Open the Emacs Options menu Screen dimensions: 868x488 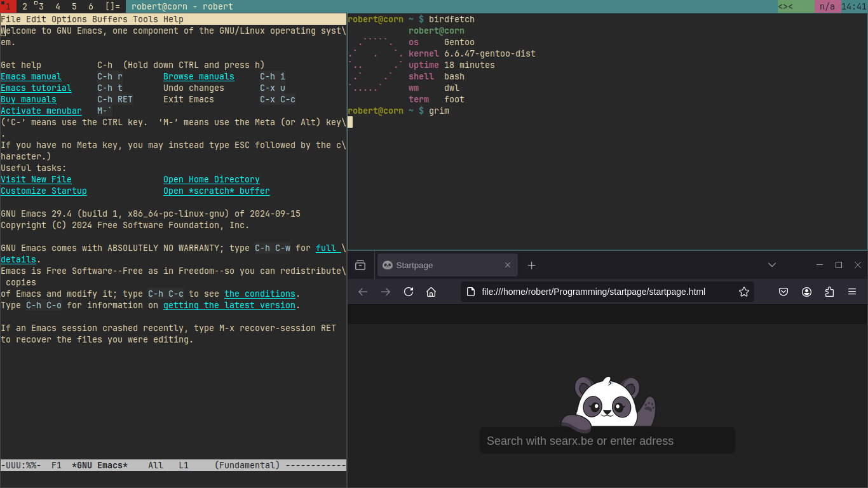[69, 19]
